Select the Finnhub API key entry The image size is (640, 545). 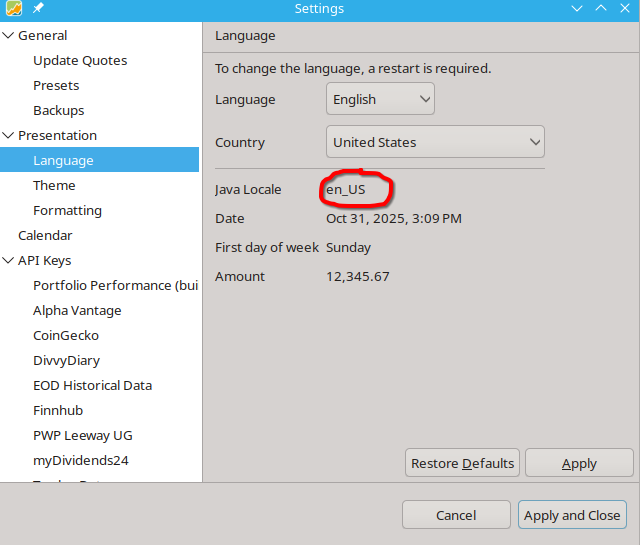coord(58,411)
